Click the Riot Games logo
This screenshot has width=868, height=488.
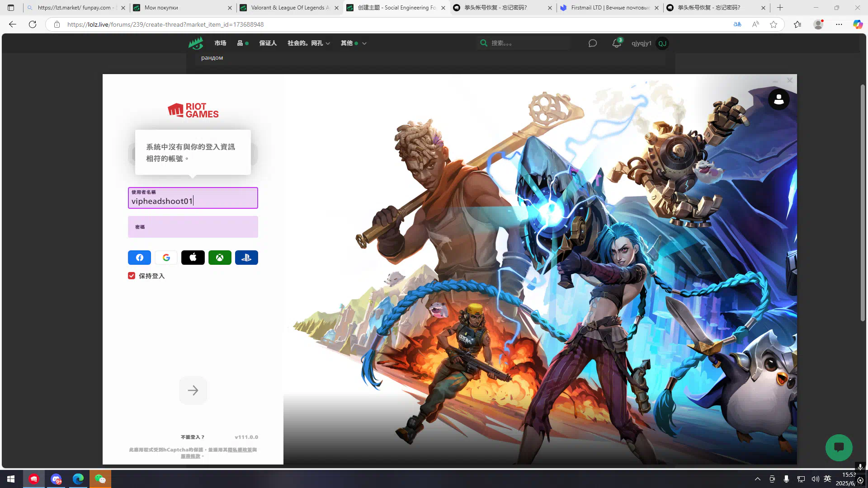pyautogui.click(x=193, y=110)
